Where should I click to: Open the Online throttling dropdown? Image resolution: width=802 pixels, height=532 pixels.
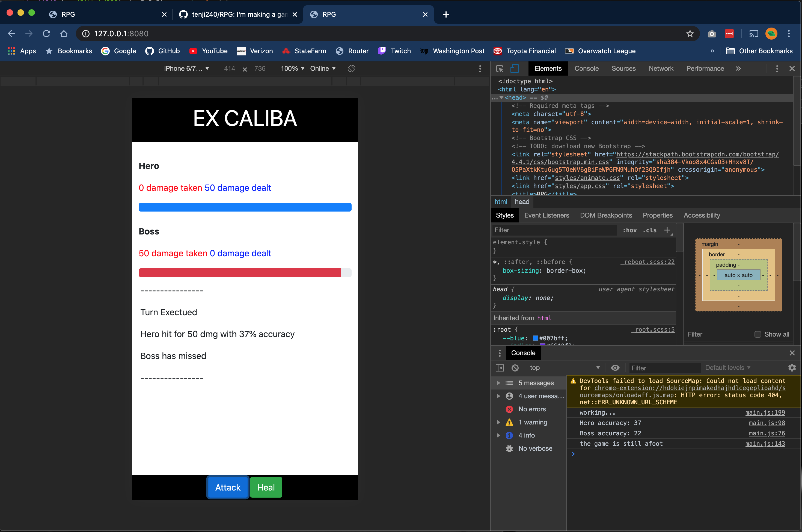click(323, 69)
